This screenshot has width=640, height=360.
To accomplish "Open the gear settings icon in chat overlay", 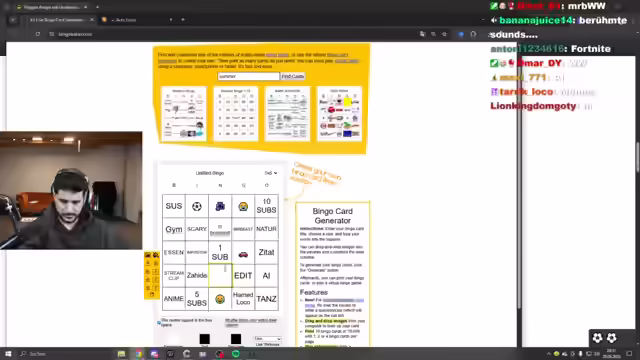I will pos(598,338).
